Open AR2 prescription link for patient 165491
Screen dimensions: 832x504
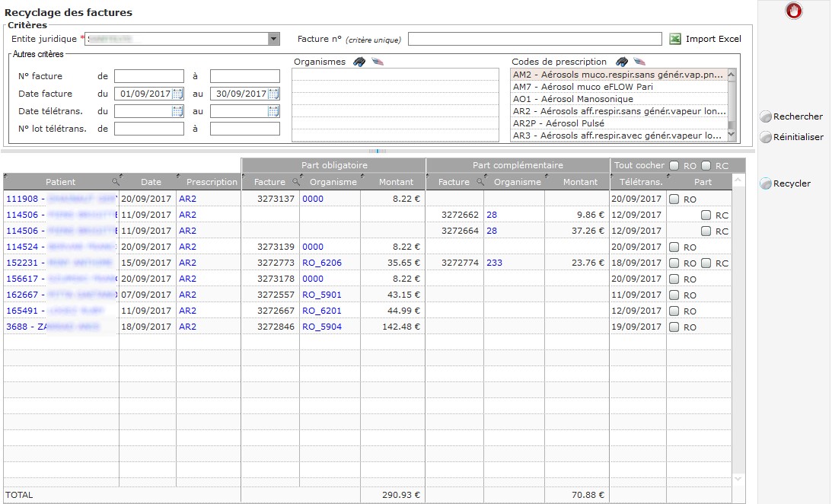coord(187,311)
